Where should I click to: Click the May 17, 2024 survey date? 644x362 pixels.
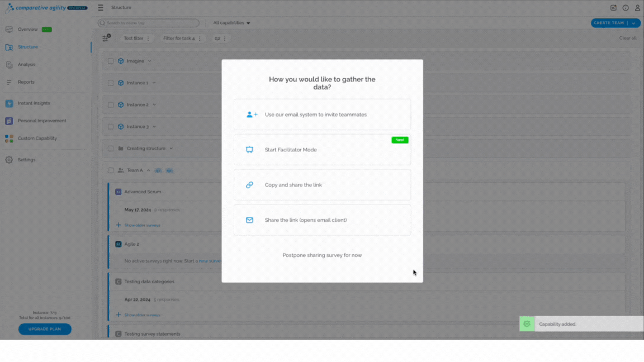[138, 210]
